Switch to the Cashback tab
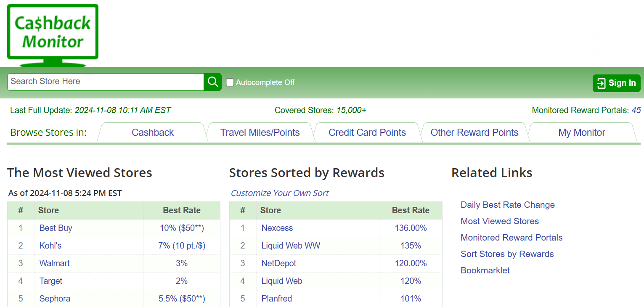Screen dimensions: 644x307 coord(153,132)
